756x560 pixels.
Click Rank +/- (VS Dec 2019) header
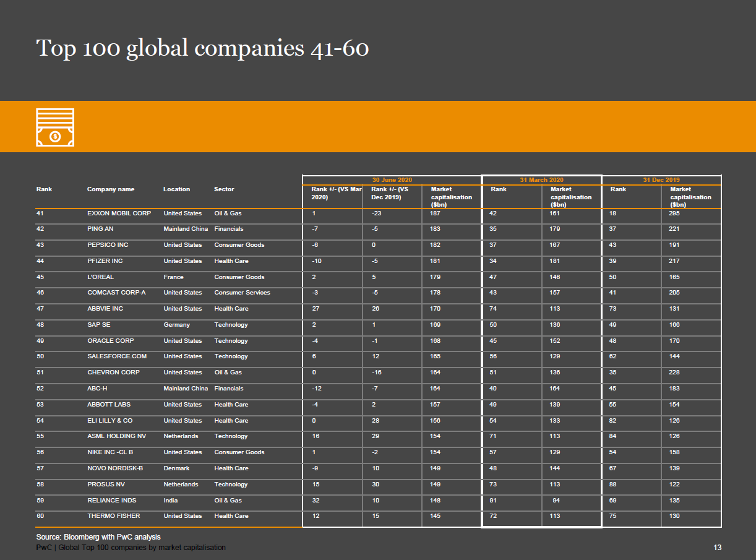coord(390,193)
